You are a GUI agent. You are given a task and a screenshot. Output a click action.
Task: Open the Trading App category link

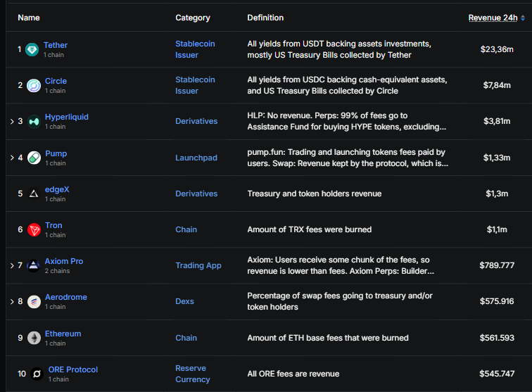[198, 265]
